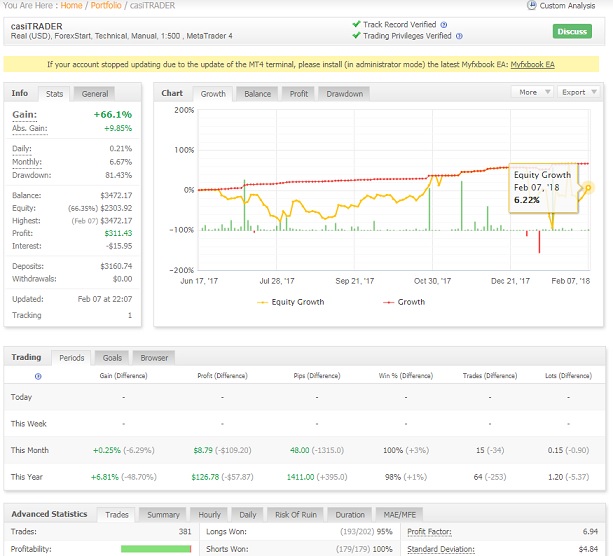This screenshot has width=613, height=556.
Task: Click help icon beside Track Record Verified
Action: coord(443,23)
